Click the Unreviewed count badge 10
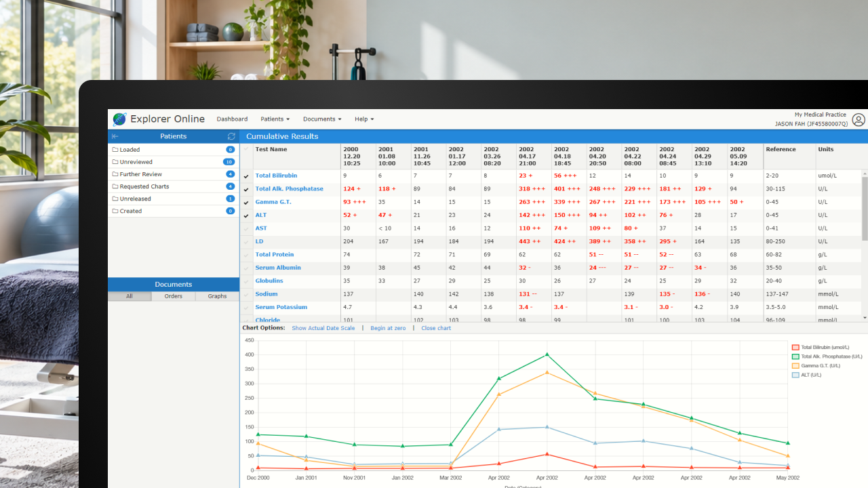 point(229,162)
